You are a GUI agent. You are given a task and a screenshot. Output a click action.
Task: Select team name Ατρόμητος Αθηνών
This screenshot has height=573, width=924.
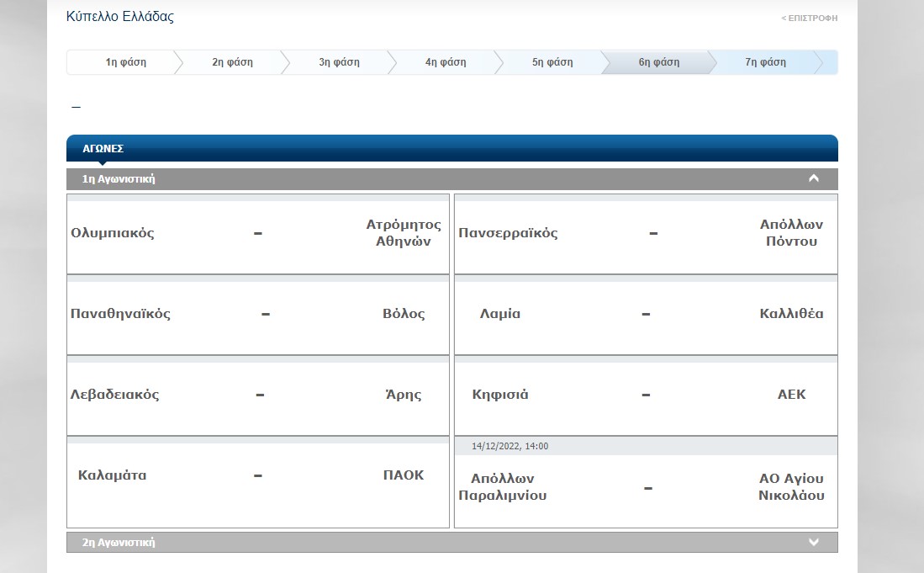coord(404,233)
